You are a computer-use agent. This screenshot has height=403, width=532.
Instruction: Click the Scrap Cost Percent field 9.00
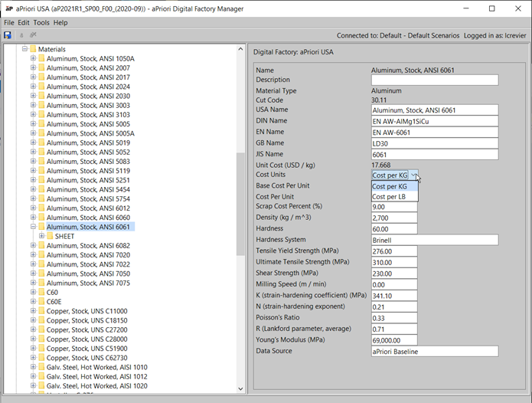click(394, 207)
